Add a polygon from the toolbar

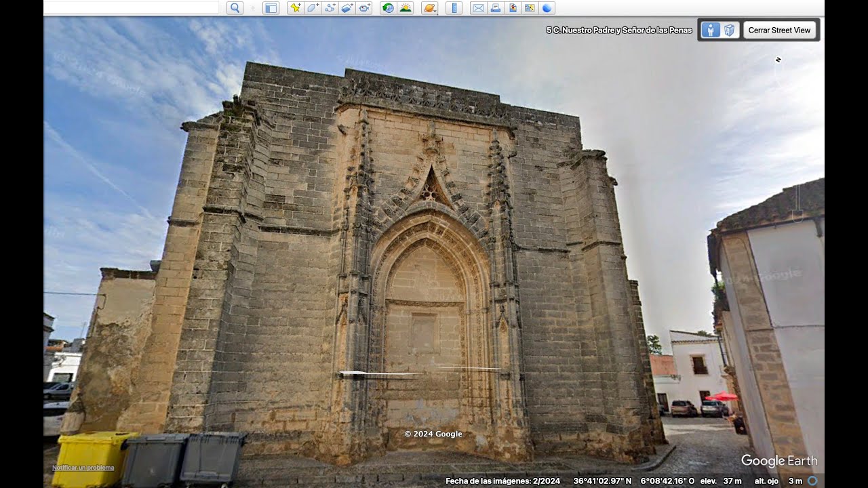(x=313, y=8)
